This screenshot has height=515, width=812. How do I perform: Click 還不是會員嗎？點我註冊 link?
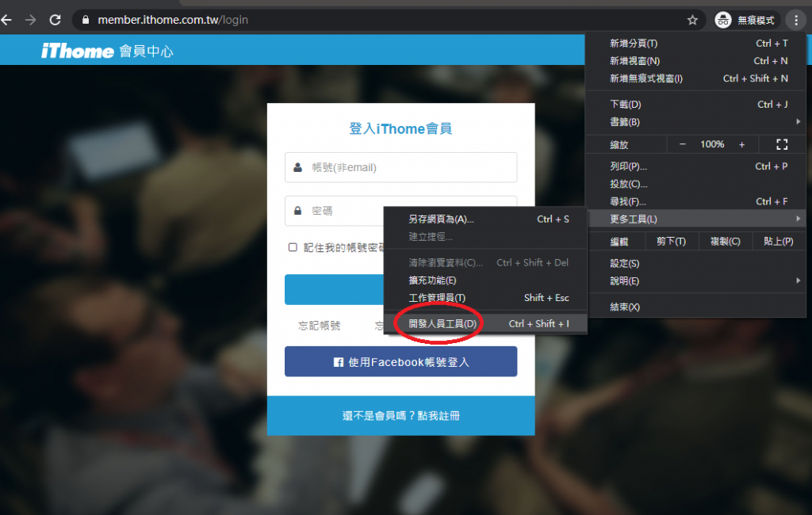[400, 416]
